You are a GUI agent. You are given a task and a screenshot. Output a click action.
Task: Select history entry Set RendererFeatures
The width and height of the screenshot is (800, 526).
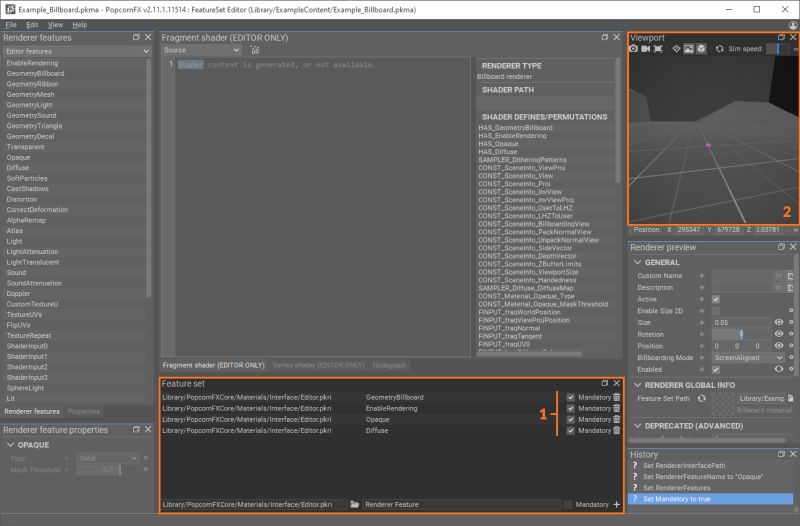[677, 488]
